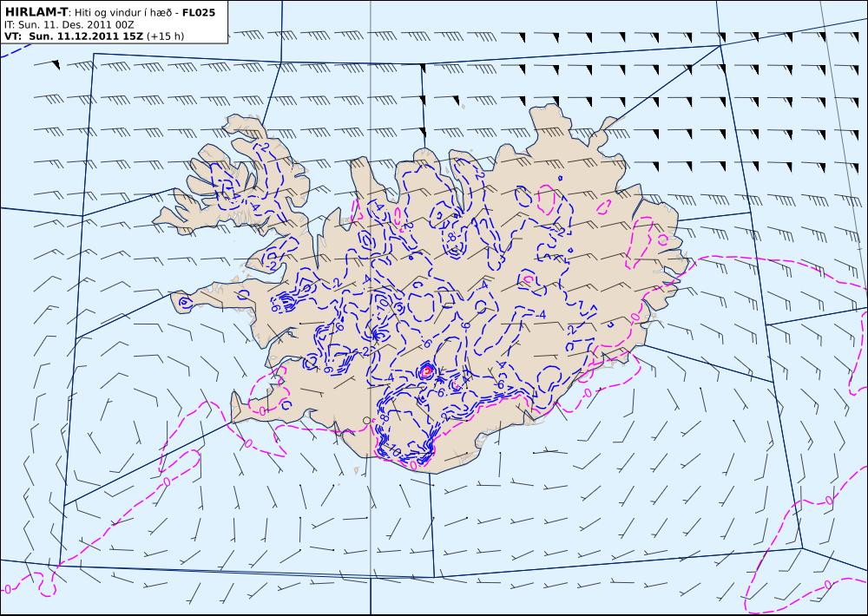Image resolution: width=868 pixels, height=616 pixels.
Task: Click the HIRLAM-T title text
Action: (36, 11)
